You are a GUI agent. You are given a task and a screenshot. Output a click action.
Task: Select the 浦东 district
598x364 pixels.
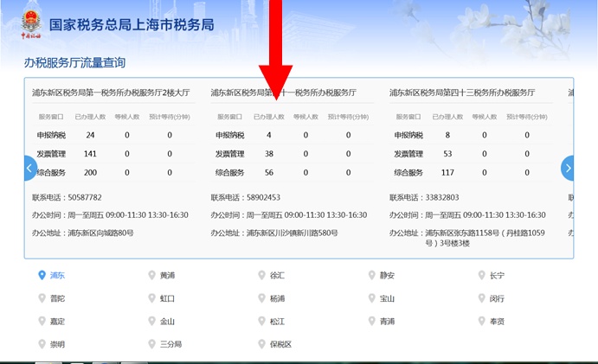point(57,275)
